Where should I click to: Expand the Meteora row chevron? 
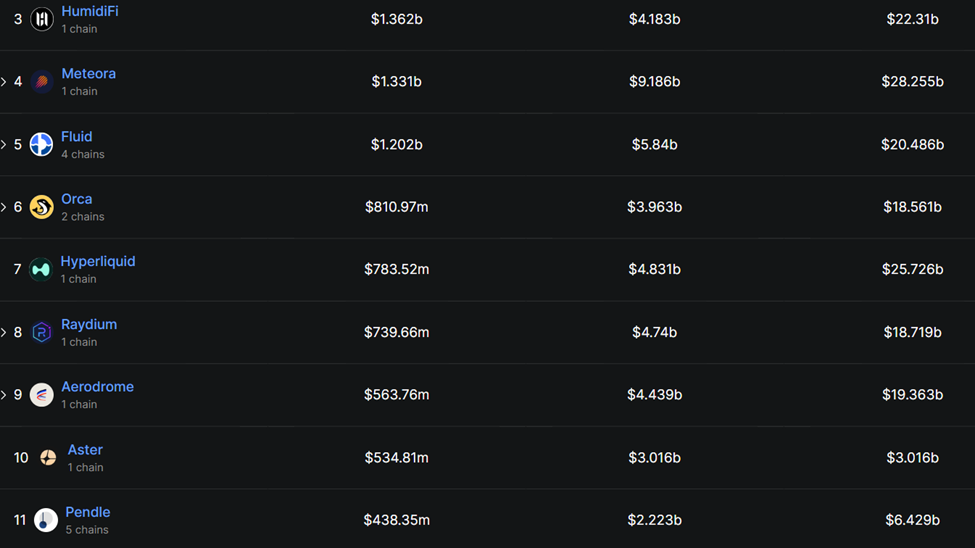(x=4, y=82)
